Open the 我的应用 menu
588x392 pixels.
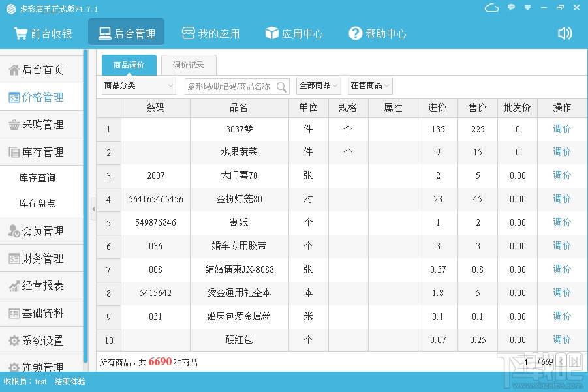click(211, 33)
